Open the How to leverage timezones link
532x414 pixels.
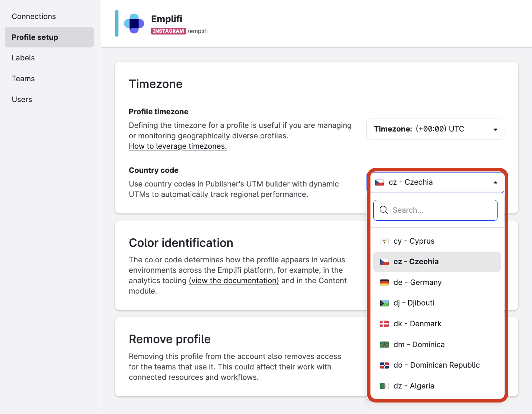178,146
